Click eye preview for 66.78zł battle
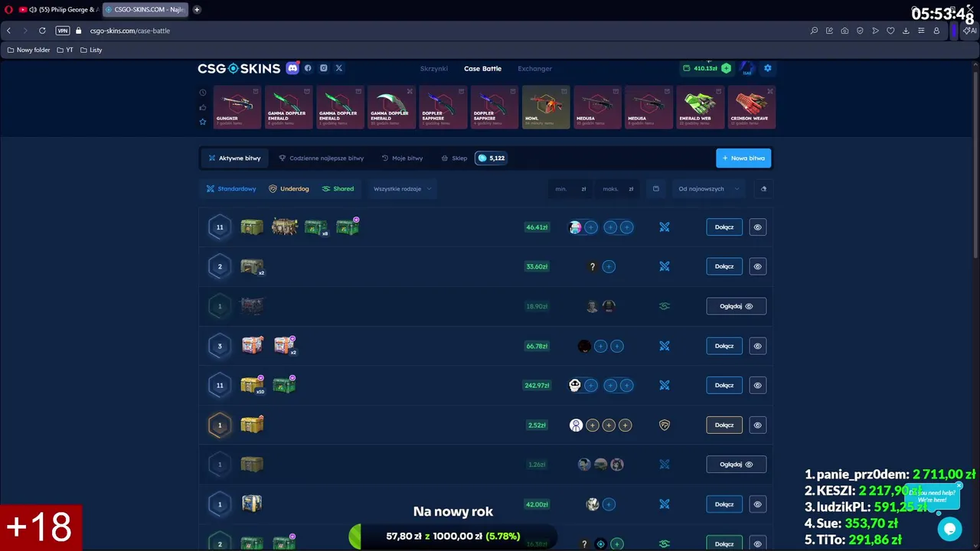Viewport: 980px width, 551px height. pyautogui.click(x=757, y=346)
